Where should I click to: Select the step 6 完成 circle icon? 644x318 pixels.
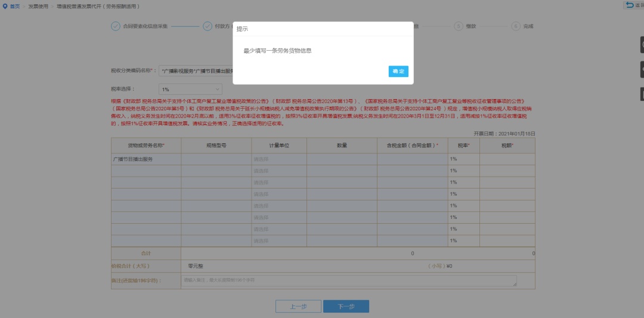point(515,26)
